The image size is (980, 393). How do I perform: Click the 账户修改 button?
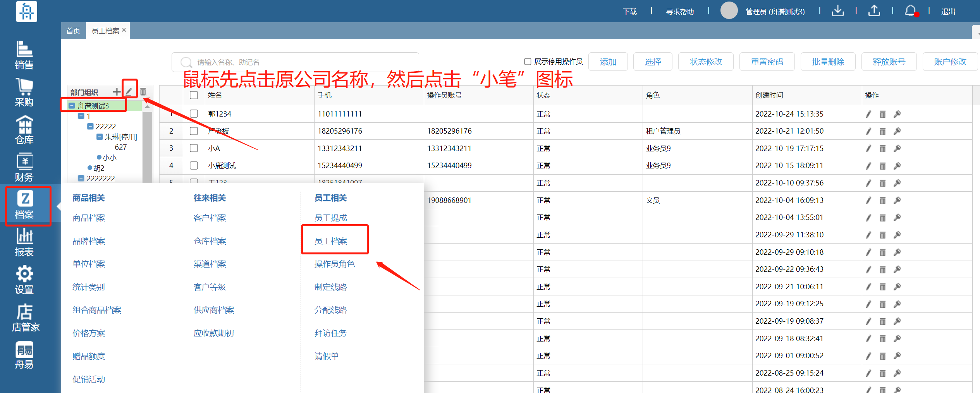click(x=950, y=62)
